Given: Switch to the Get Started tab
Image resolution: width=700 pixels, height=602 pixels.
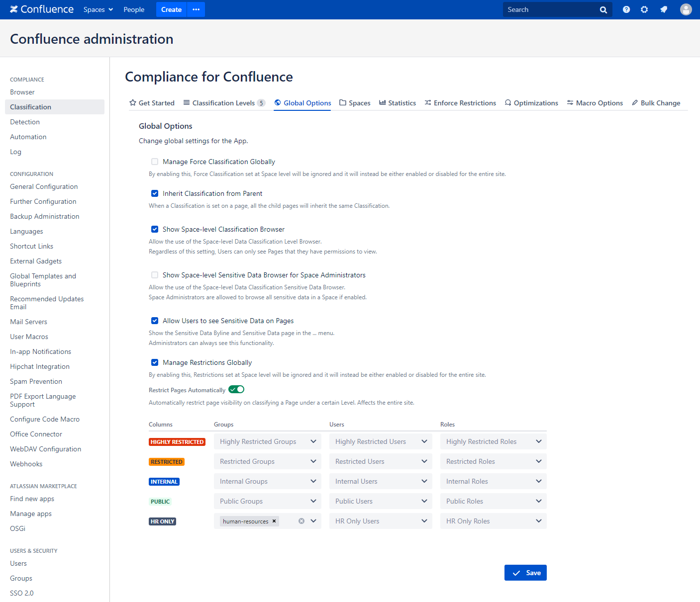Looking at the screenshot, I should point(152,103).
